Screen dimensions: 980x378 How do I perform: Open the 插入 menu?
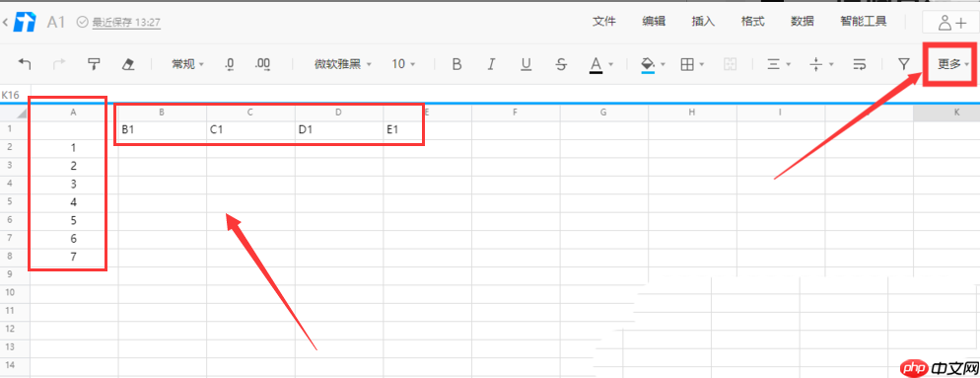tap(703, 22)
